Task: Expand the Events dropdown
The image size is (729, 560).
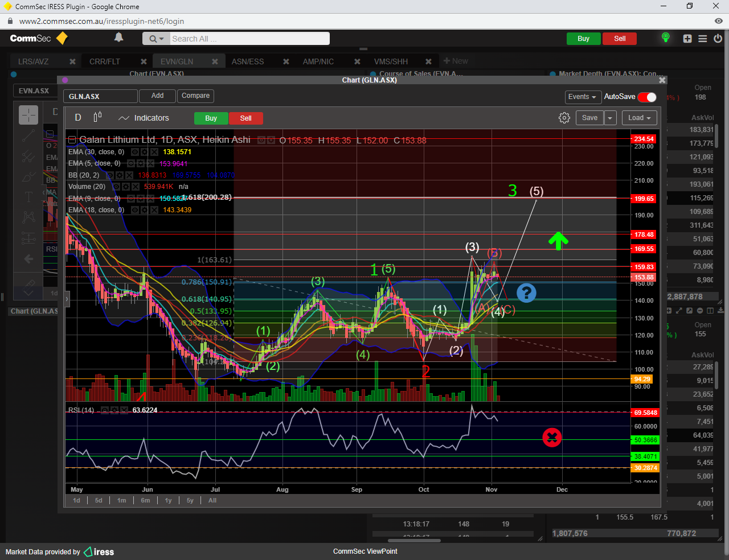Action: [582, 97]
